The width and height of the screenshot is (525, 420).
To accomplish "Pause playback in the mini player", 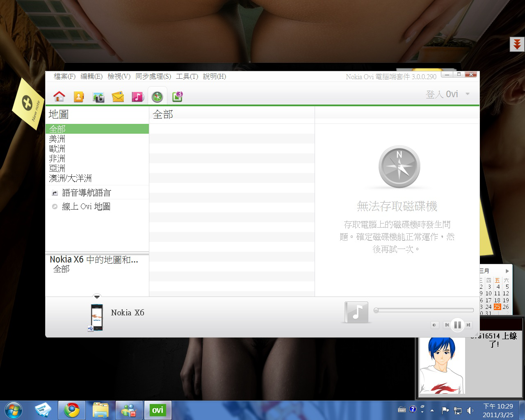I will coord(457,325).
